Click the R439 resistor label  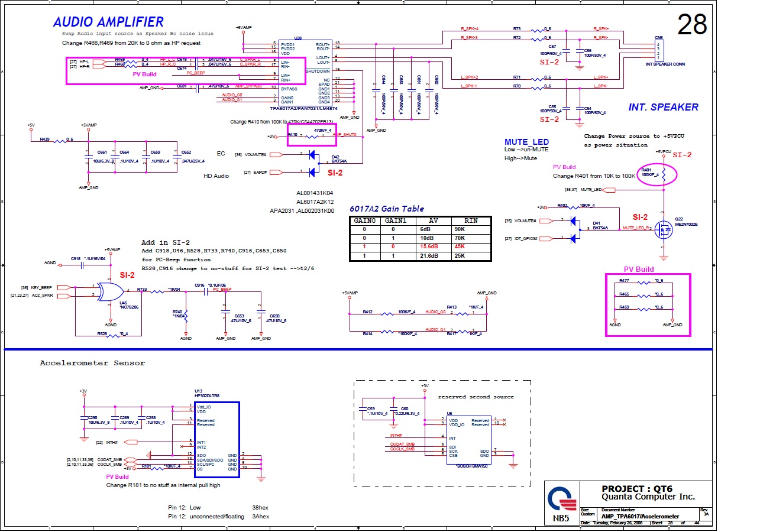point(45,139)
